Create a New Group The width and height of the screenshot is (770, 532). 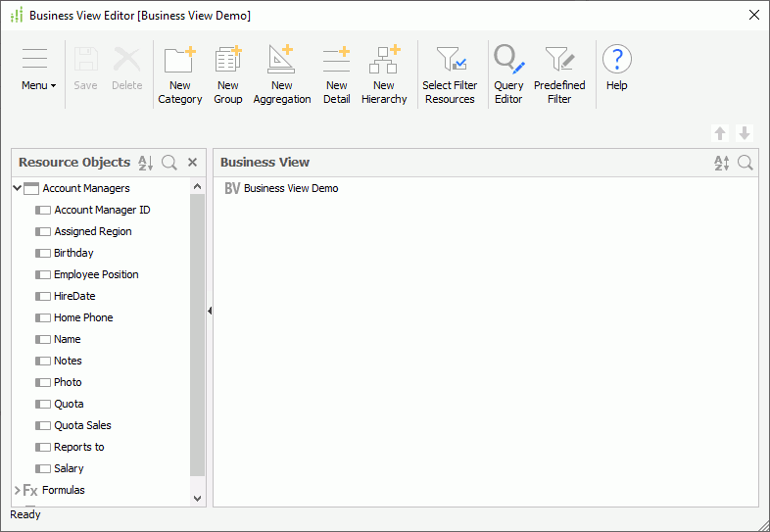tap(228, 75)
